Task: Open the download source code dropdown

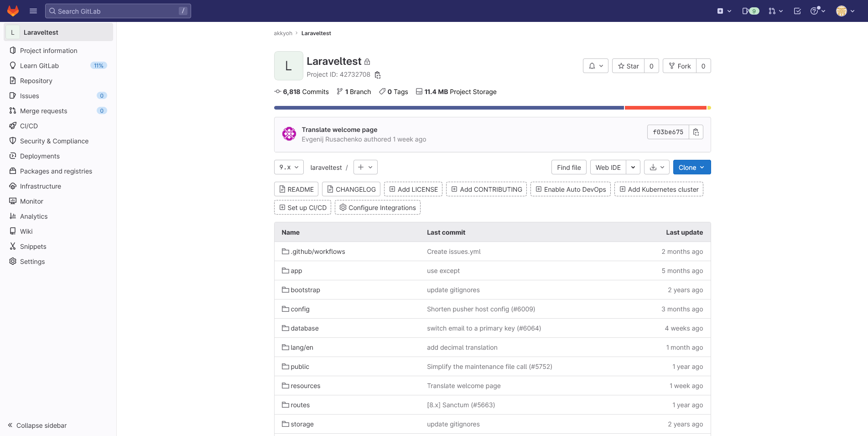Action: pyautogui.click(x=657, y=168)
